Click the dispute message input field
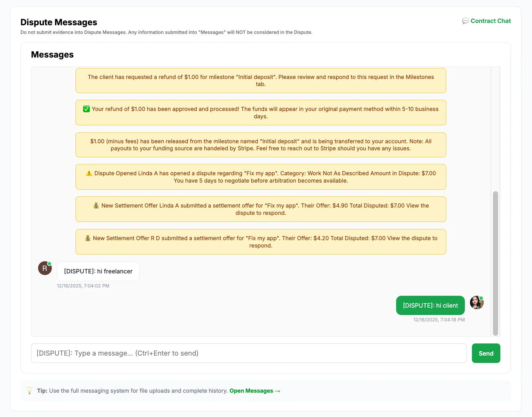532x417 pixels. pyautogui.click(x=249, y=353)
